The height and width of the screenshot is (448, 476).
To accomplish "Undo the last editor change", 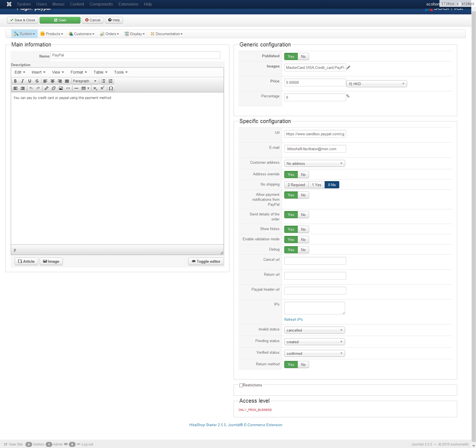I will pos(31,88).
